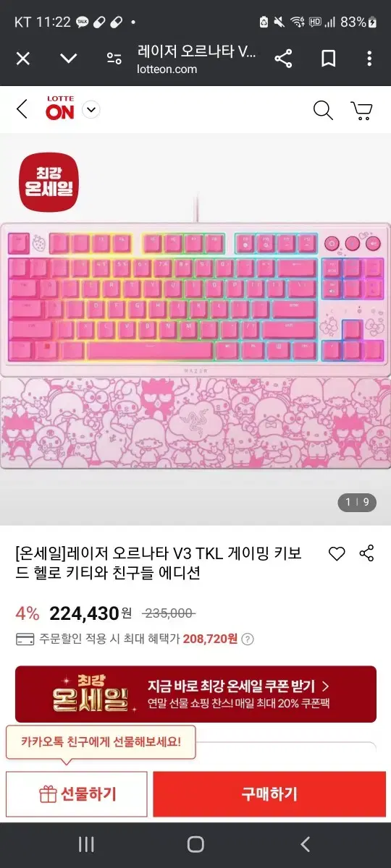
Task: Toggle the heart wishlist icon
Action: (337, 554)
